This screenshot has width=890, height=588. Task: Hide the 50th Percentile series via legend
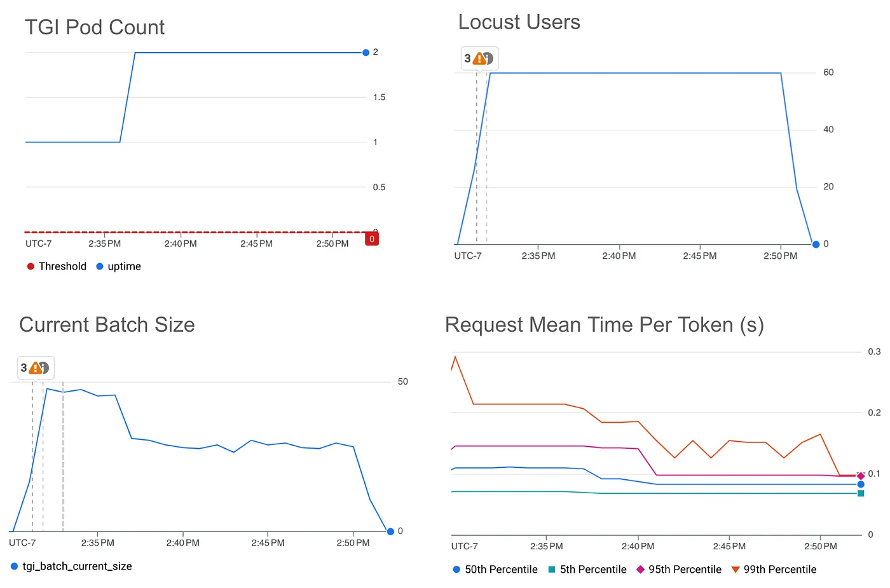coord(495,570)
